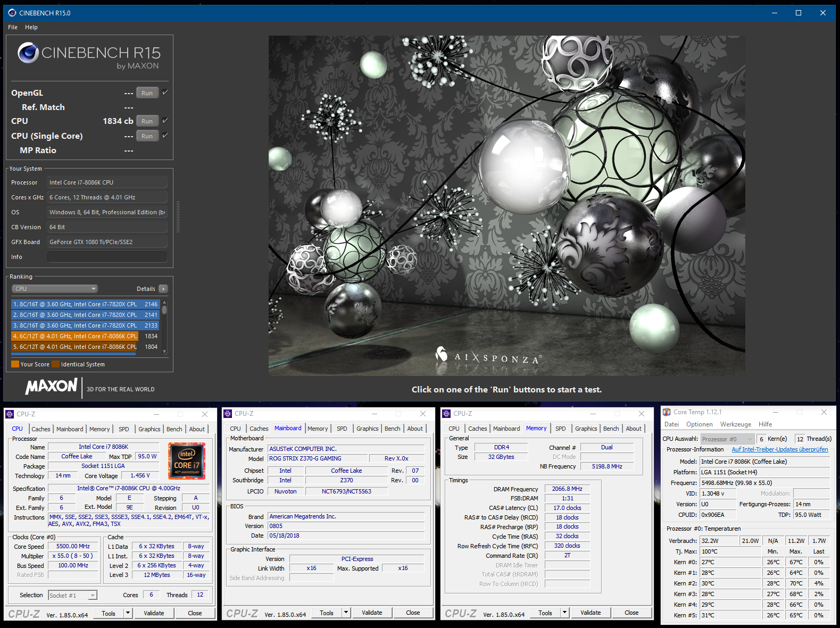Click the Your Score orange legend swatch
840x628 pixels.
15,364
